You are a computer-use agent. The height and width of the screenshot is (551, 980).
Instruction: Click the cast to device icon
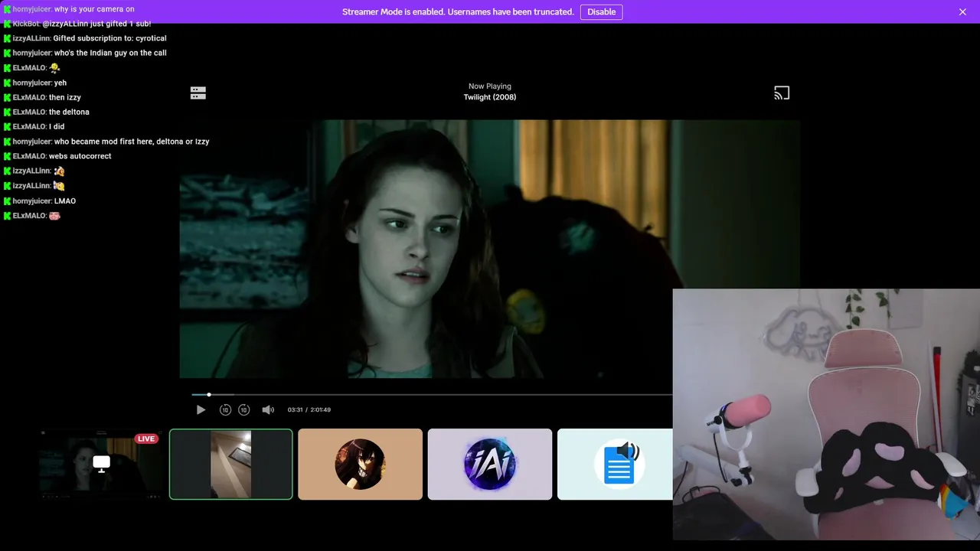point(782,93)
